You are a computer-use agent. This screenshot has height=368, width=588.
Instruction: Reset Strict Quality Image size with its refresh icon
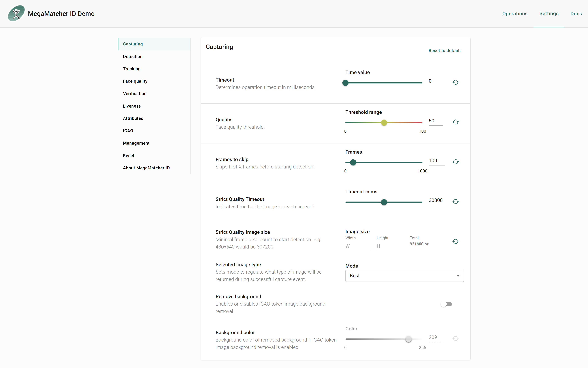click(456, 241)
